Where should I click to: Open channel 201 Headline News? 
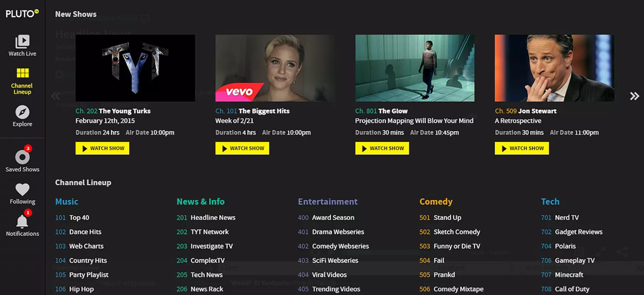click(206, 218)
